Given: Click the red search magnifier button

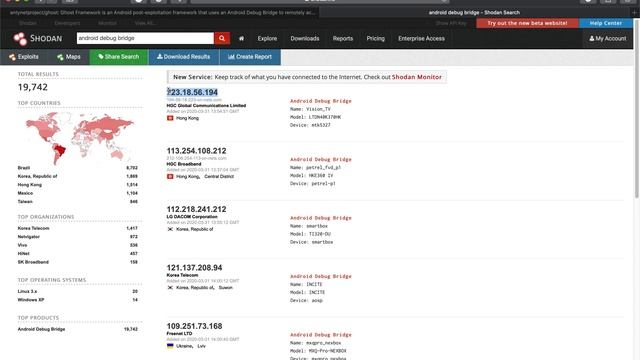Looking at the screenshot, I should tap(222, 38).
